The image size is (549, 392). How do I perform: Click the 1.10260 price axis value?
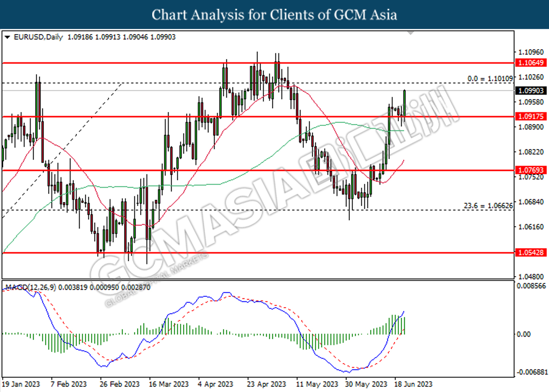coord(531,77)
